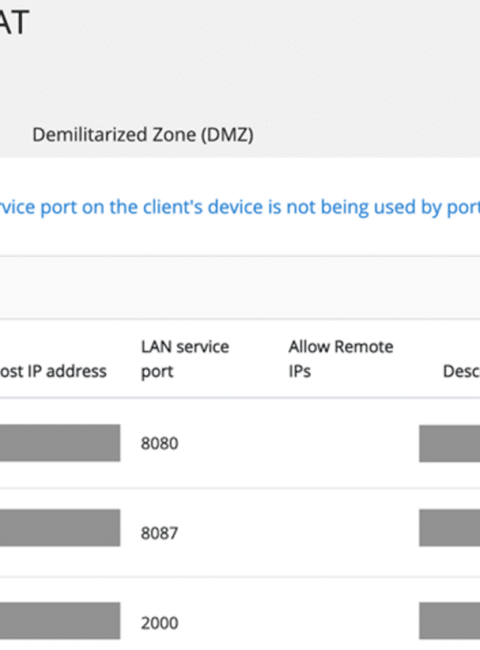Click the truncated Desc column header
Screen dimensions: 480x650
coord(461,371)
